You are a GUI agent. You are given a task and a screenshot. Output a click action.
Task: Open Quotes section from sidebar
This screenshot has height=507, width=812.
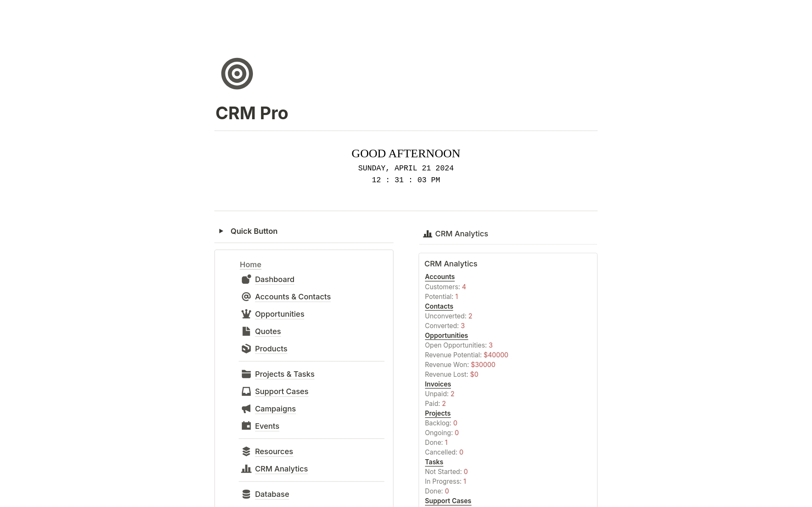[x=268, y=331]
